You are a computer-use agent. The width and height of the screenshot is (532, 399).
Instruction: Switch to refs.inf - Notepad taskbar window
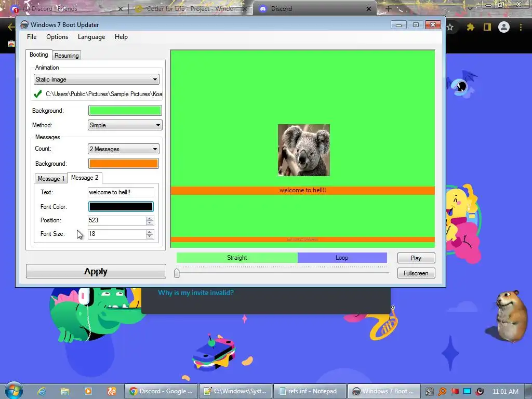pos(310,391)
